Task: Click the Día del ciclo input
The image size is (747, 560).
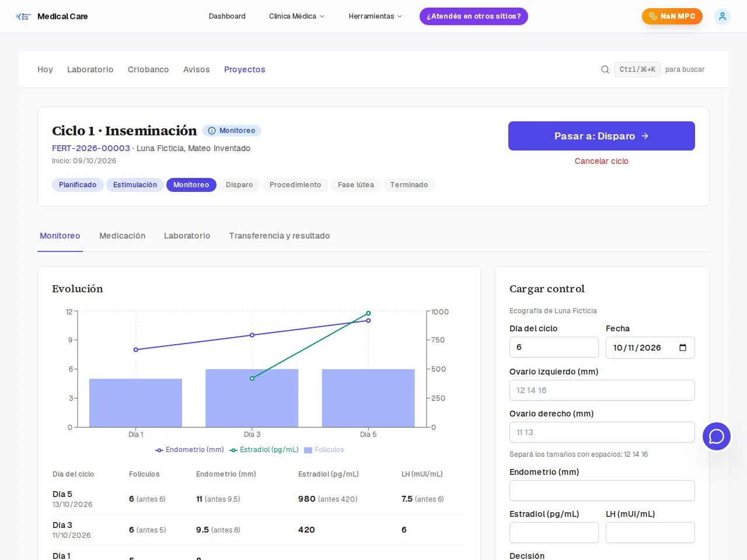Action: [554, 347]
